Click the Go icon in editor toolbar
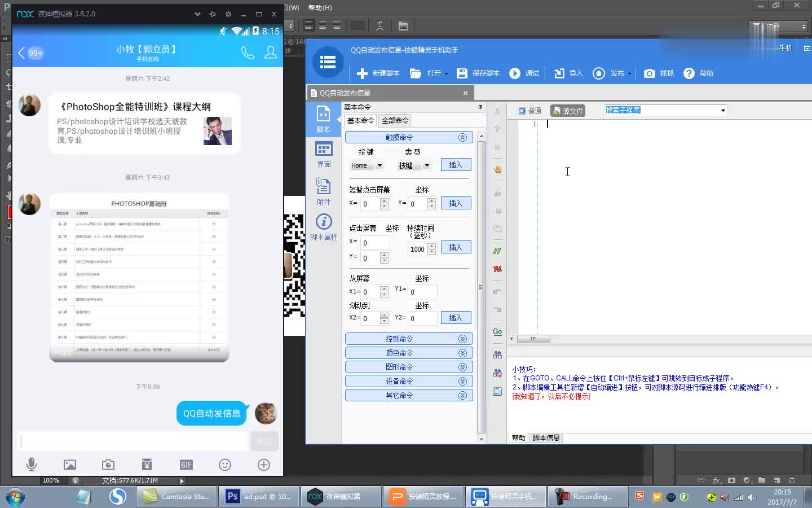 497,332
